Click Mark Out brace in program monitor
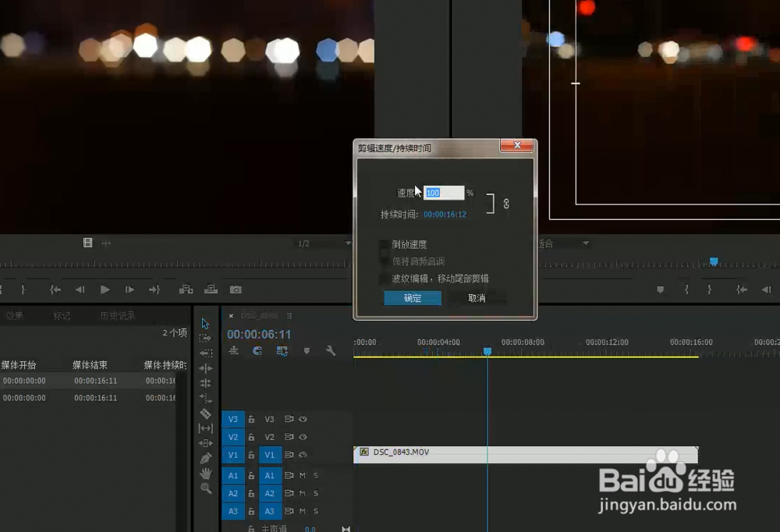The height and width of the screenshot is (532, 780). click(709, 289)
